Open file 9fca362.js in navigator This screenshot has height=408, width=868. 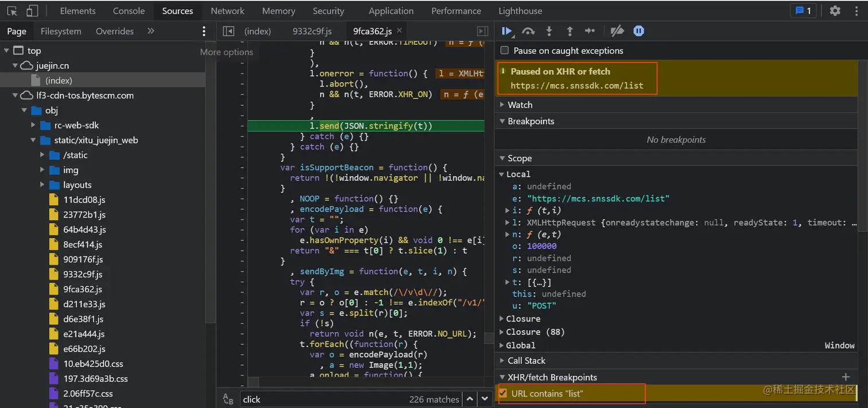coord(83,289)
